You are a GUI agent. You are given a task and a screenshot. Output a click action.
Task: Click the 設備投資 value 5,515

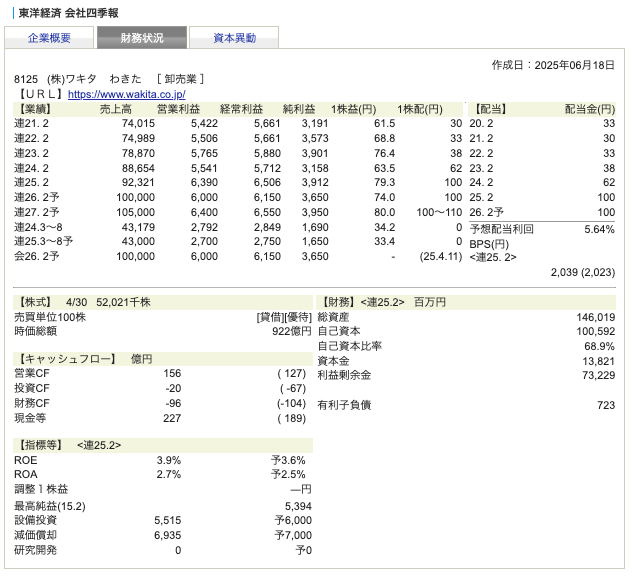tap(168, 520)
